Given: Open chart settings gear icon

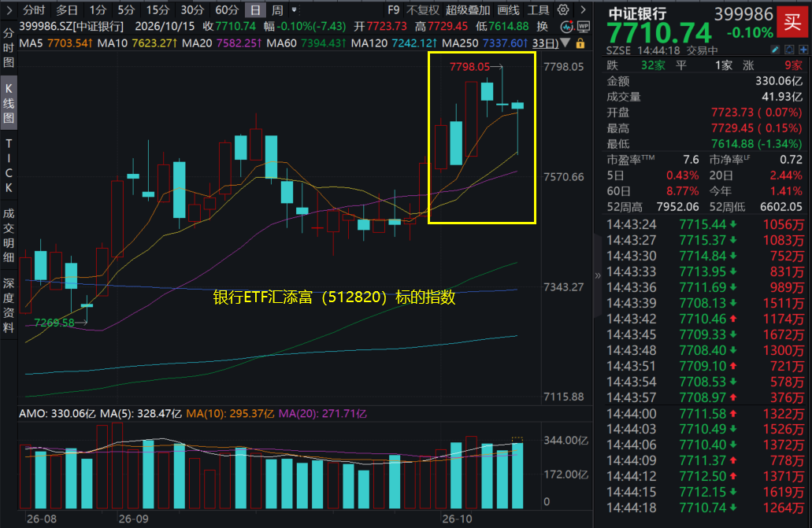Looking at the screenshot, I should click(563, 9).
